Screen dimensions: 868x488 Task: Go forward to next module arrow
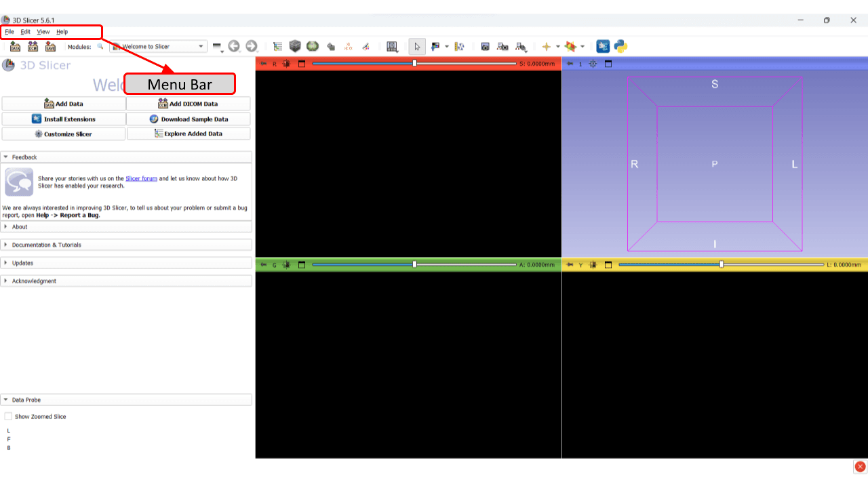252,46
